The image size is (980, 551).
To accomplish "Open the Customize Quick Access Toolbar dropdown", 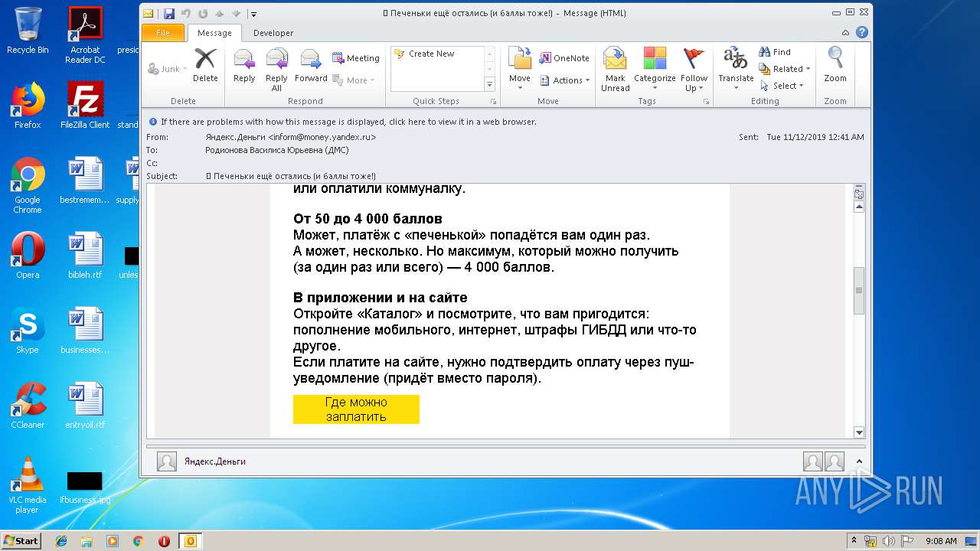I will [254, 14].
